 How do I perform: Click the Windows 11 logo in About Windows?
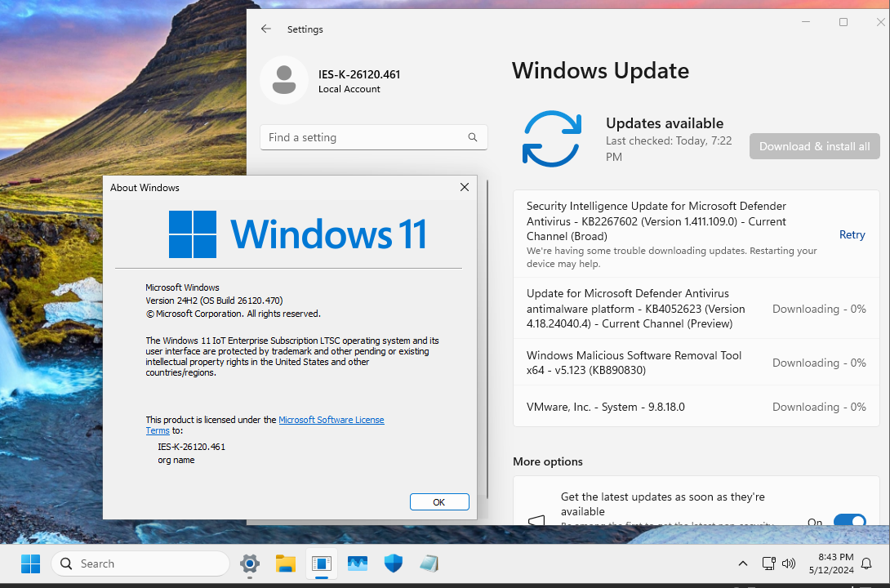[298, 234]
